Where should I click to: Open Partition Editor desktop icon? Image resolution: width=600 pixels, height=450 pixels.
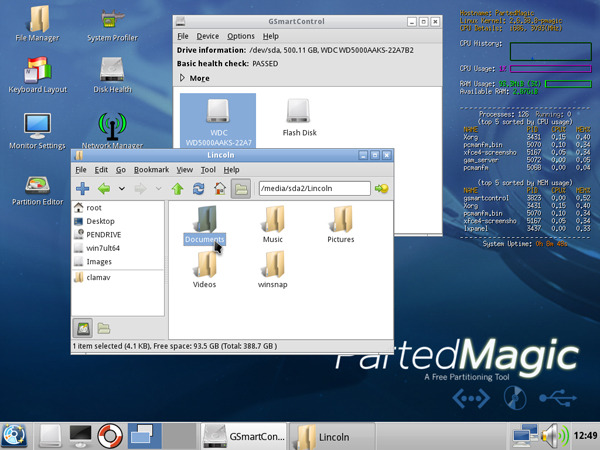[x=37, y=190]
